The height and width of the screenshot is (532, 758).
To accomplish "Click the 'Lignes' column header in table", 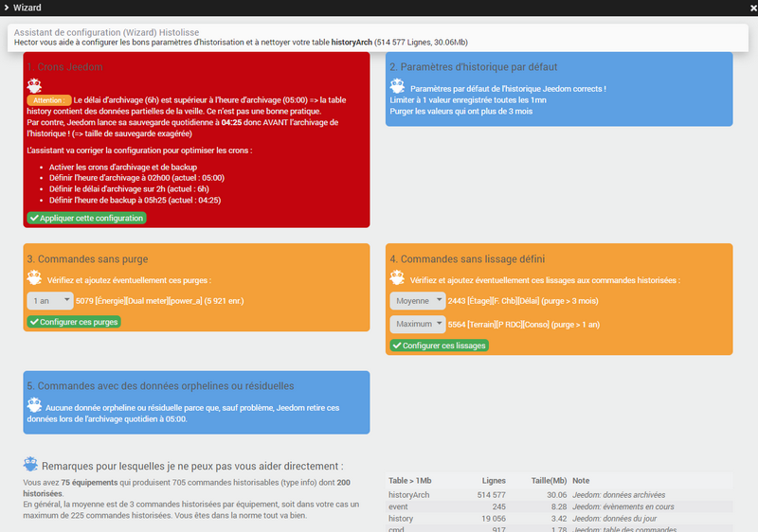I will point(493,480).
